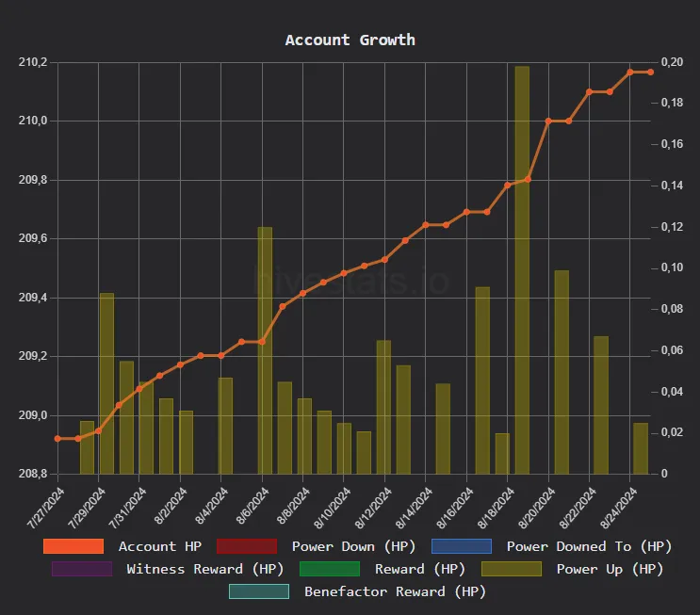
Task: Click the '0,02' right axis value
Action: (x=672, y=432)
